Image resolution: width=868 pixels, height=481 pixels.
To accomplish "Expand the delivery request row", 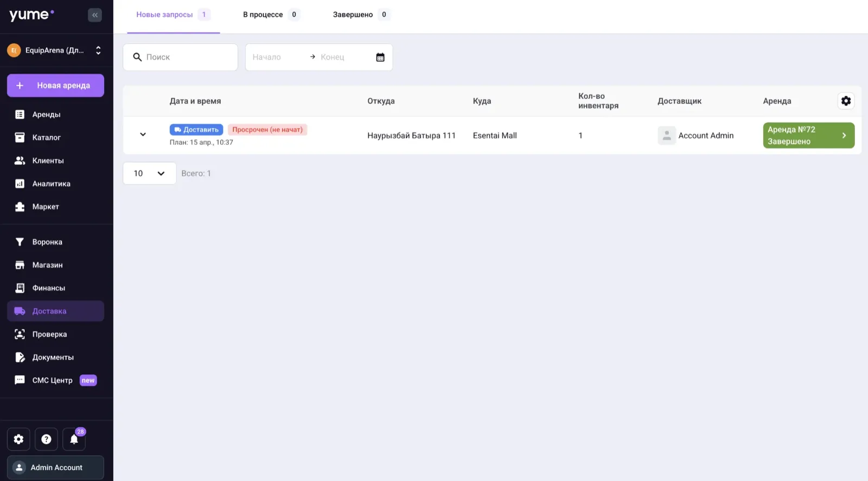I will tap(143, 134).
